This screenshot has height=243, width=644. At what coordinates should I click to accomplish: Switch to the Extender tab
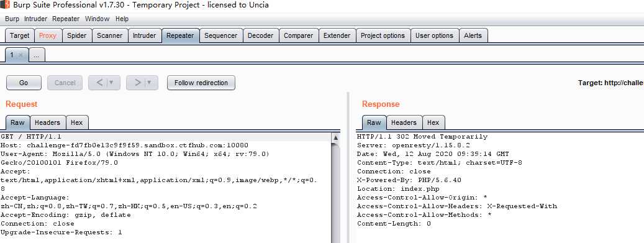click(x=337, y=36)
